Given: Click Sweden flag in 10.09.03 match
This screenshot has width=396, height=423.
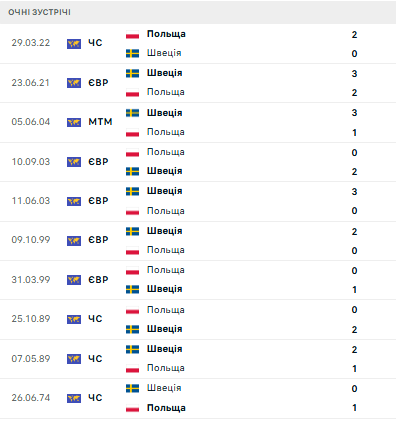Looking at the screenshot, I should tap(132, 171).
